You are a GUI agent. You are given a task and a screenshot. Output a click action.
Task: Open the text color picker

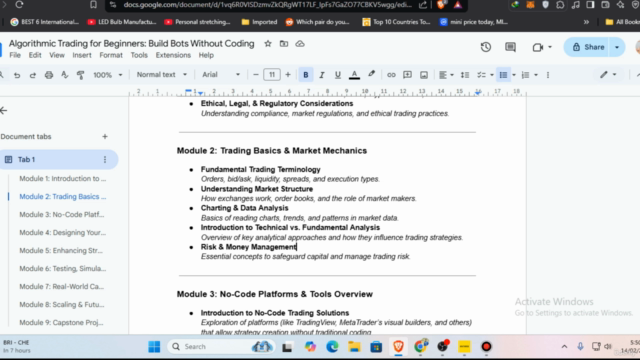(x=354, y=75)
